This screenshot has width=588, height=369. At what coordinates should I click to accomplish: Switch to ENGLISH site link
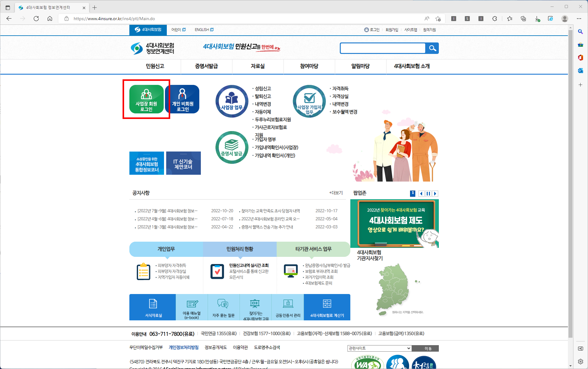[x=204, y=30]
